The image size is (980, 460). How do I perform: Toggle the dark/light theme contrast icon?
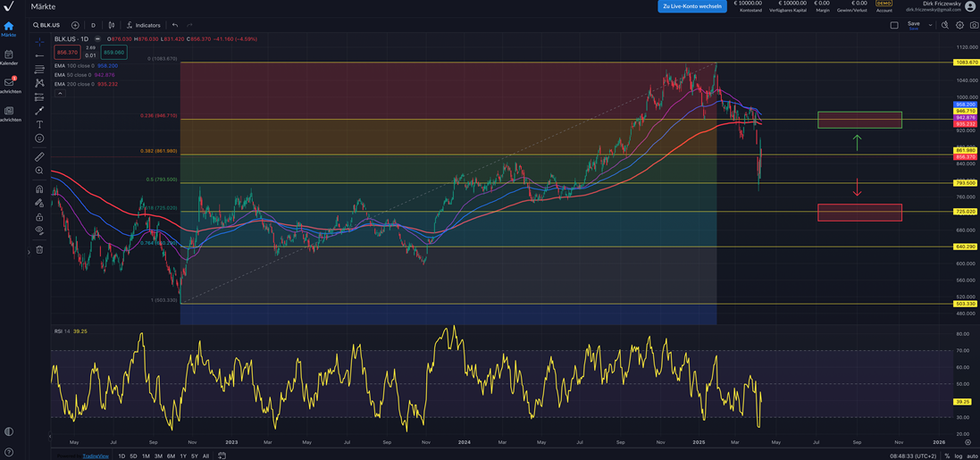pos(9,431)
